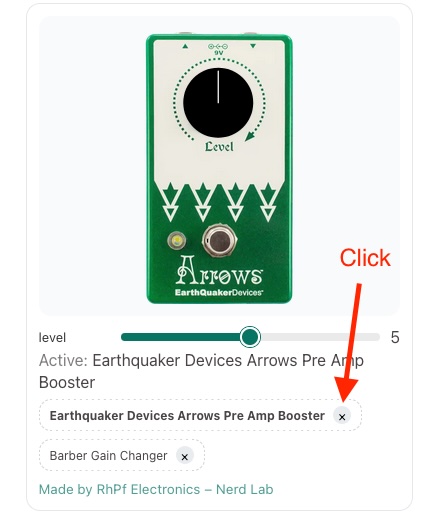Select the Earthquaker Devices Arrows Pre Amp Booster chip
Image resolution: width=421 pixels, height=514 pixels.
[x=187, y=416]
